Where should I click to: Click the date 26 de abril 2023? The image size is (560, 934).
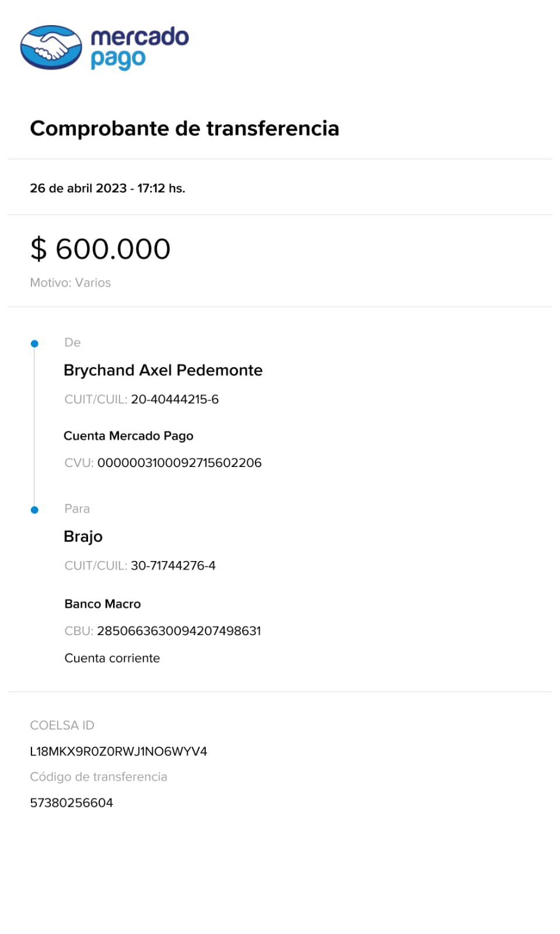pyautogui.click(x=78, y=189)
